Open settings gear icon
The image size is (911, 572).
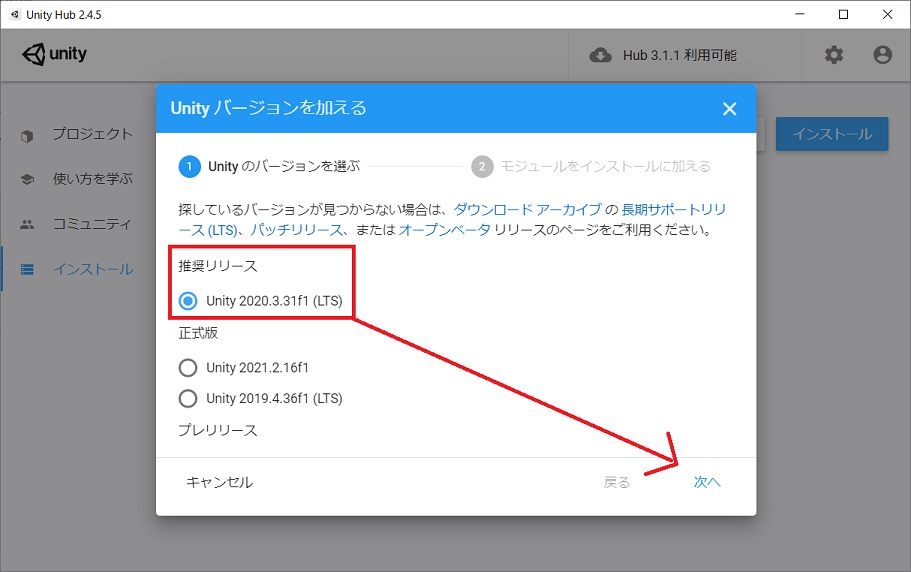(834, 55)
